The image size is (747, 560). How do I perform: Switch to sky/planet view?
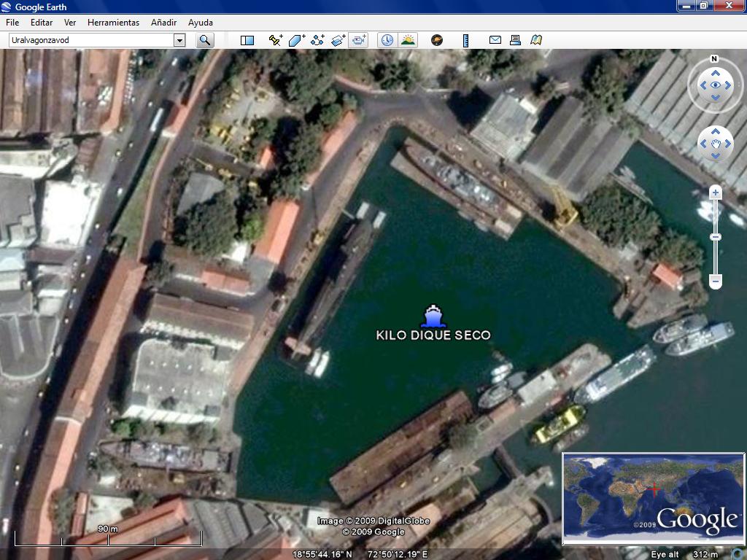point(437,40)
